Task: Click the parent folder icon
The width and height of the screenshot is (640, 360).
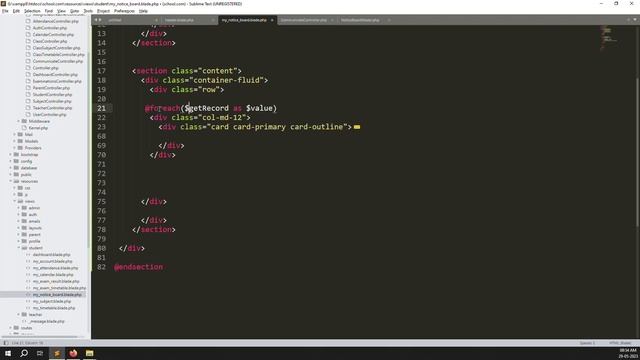Action: tap(24, 235)
